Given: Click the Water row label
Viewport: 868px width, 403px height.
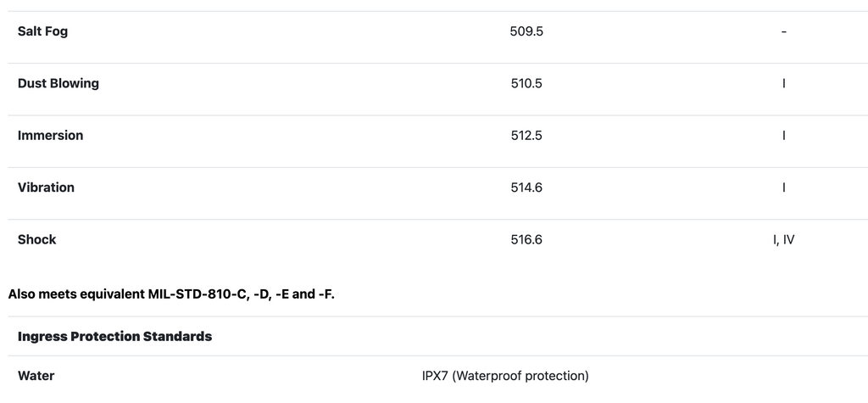Looking at the screenshot, I should (36, 375).
